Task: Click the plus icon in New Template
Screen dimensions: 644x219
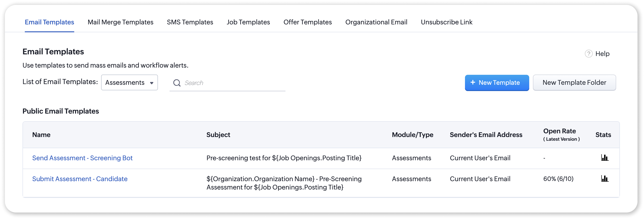Action: tap(473, 82)
